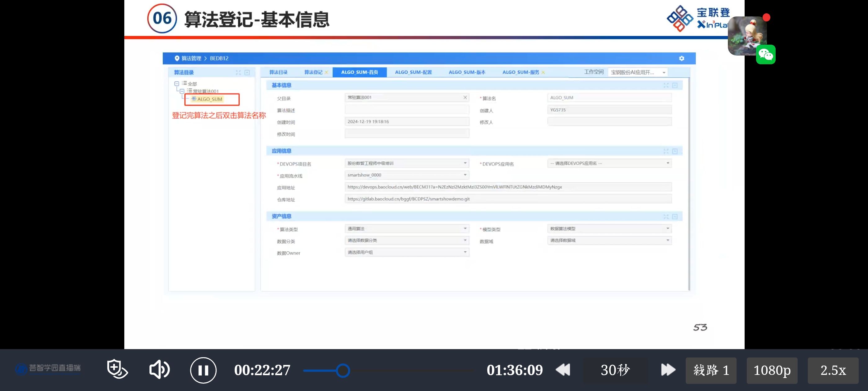Click the settings gear in blue header
The image size is (868, 391).
tap(681, 58)
